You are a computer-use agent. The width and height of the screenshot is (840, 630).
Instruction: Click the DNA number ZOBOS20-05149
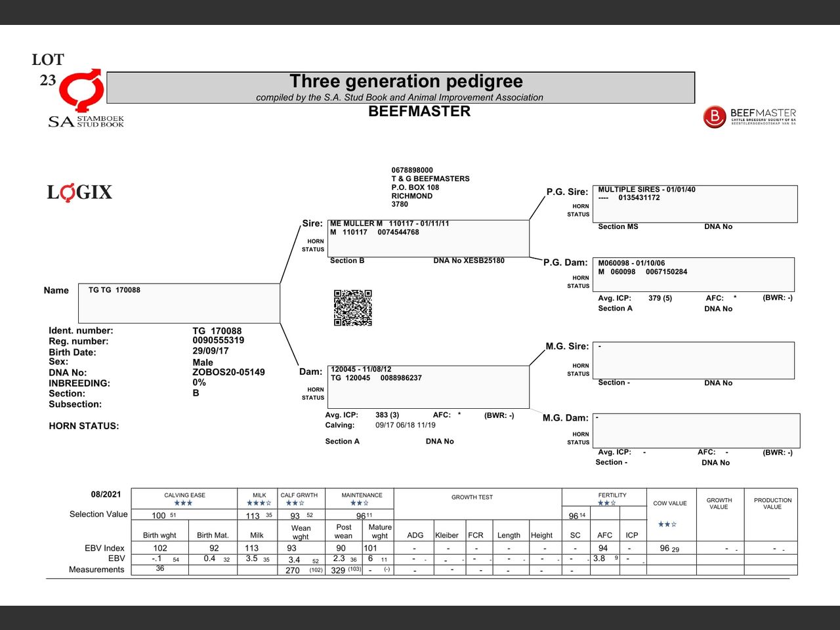tap(228, 372)
